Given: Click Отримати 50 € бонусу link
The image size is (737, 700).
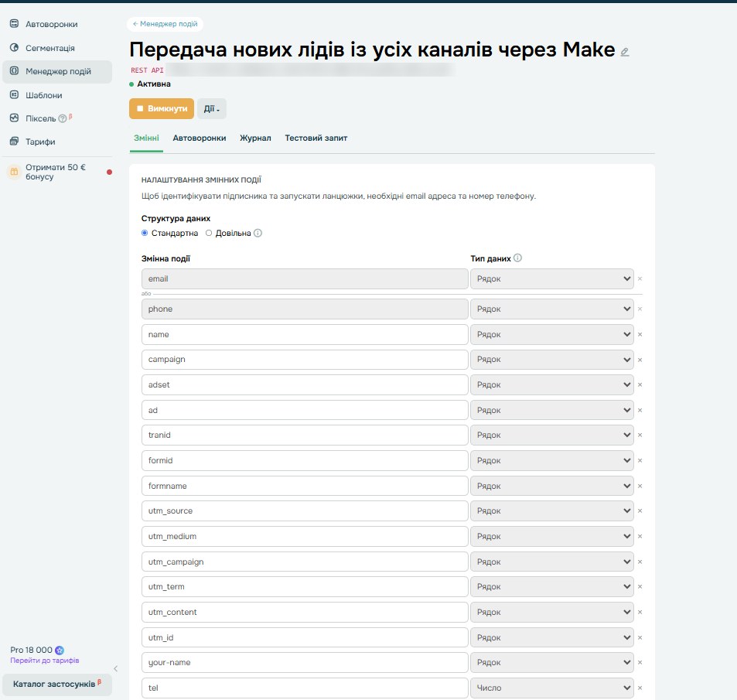Looking at the screenshot, I should (x=56, y=172).
